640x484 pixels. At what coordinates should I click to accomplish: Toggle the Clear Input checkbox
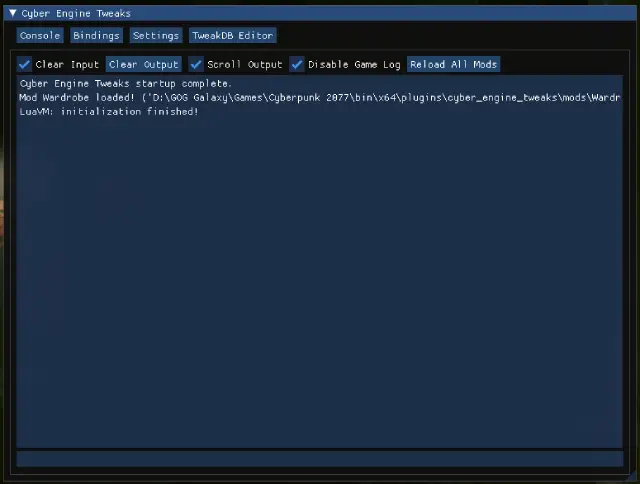[x=24, y=64]
